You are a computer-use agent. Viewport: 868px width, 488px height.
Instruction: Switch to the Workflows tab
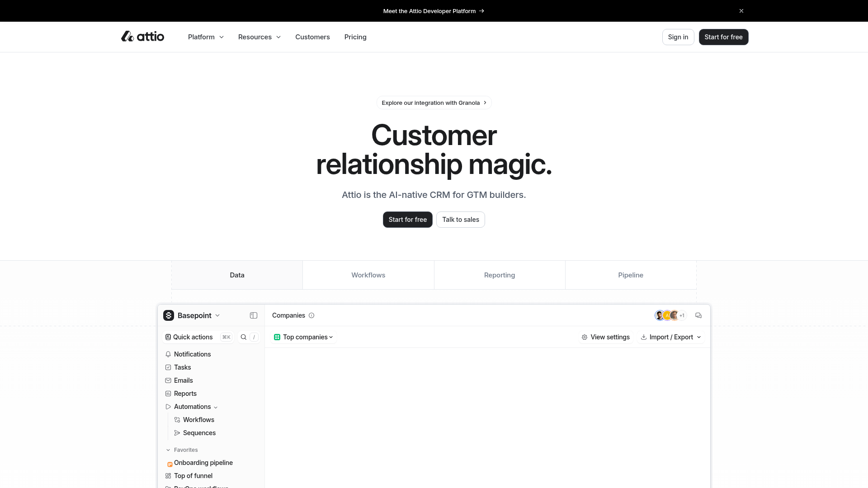click(368, 275)
